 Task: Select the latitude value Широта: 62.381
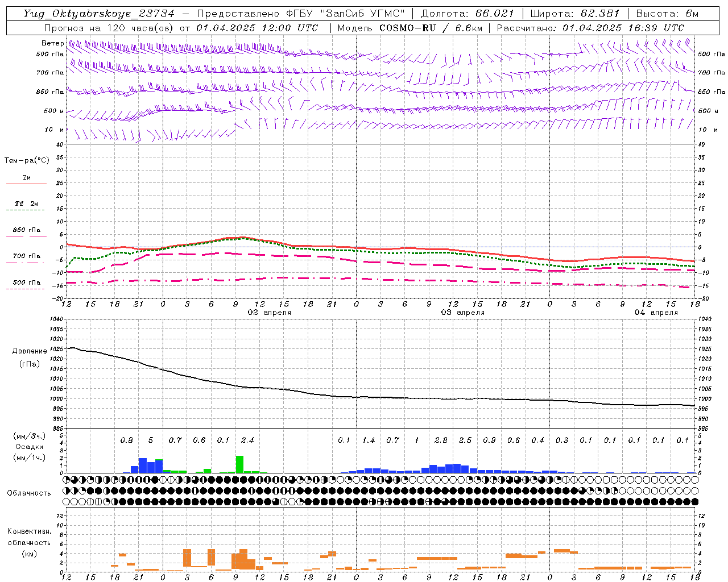574,14
